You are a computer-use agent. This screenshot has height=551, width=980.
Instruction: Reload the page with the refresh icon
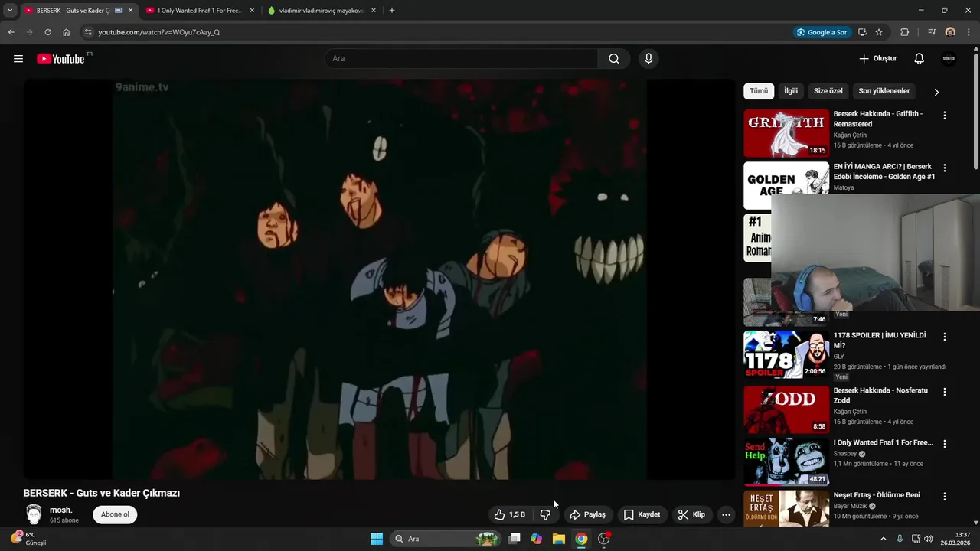(47, 32)
